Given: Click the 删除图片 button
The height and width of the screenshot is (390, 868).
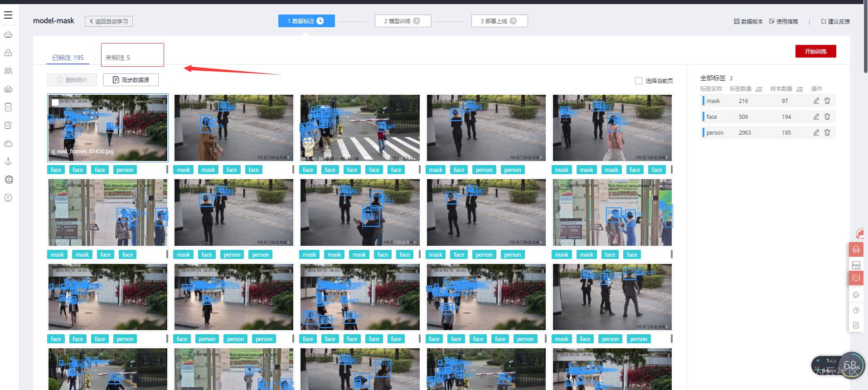Looking at the screenshot, I should 72,80.
